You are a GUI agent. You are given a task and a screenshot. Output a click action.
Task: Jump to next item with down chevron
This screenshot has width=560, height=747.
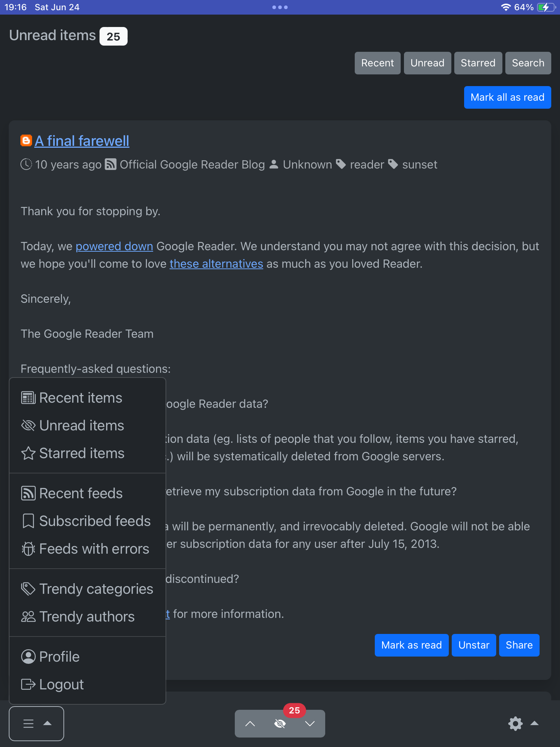(310, 724)
